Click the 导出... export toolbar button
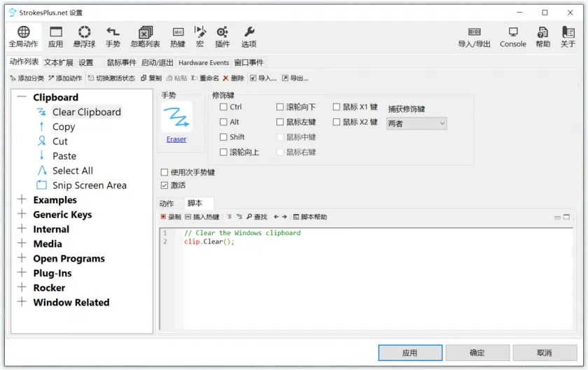The height and width of the screenshot is (370, 588). [295, 78]
